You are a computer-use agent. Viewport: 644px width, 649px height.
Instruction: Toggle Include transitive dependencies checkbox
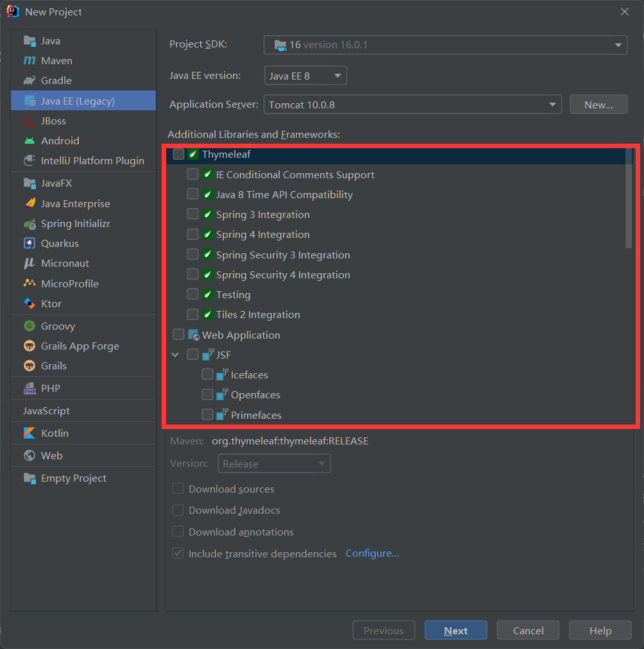(x=178, y=553)
